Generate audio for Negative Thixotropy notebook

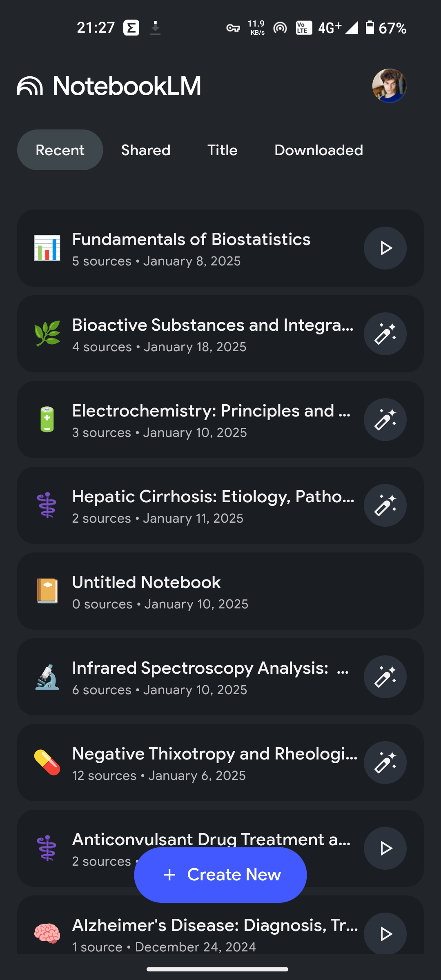point(385,762)
